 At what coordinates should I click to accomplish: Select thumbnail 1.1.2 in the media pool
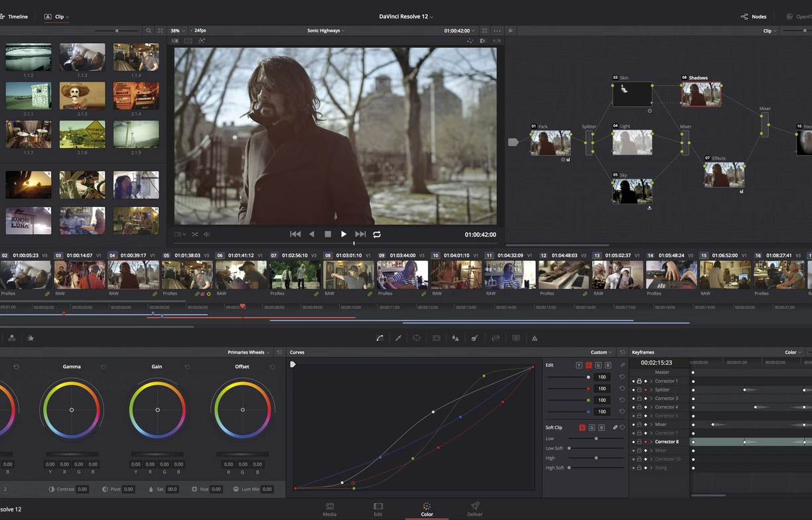pyautogui.click(x=28, y=56)
